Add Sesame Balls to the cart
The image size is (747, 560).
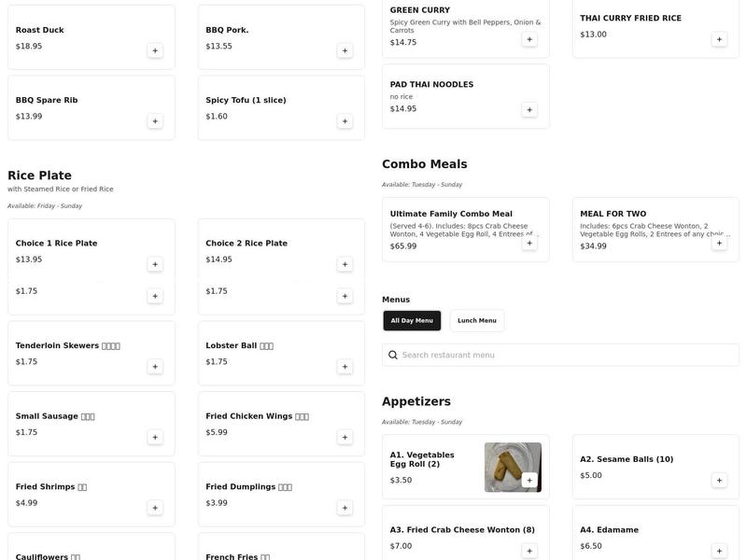tap(719, 481)
